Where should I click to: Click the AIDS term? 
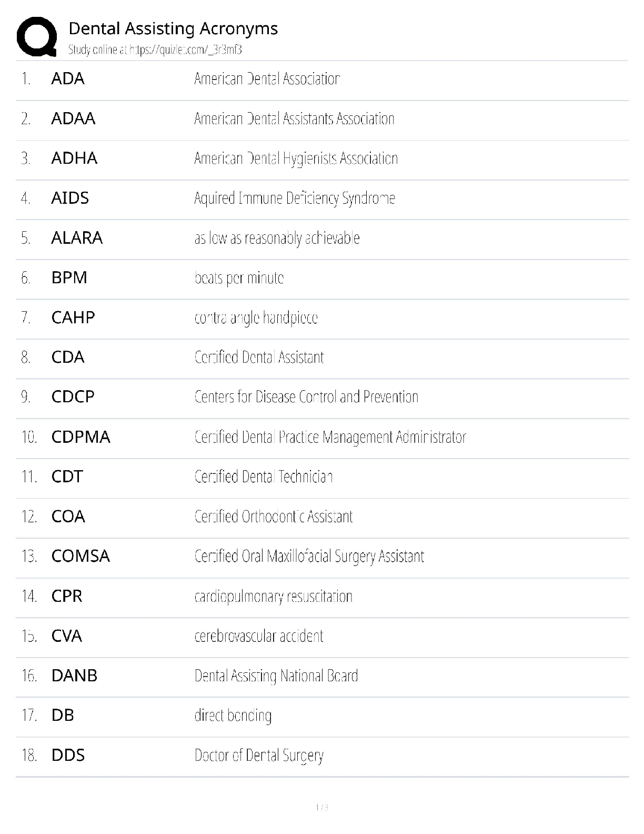pos(70,198)
